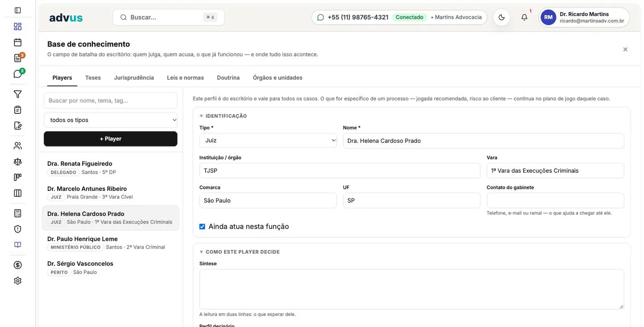Open the settings gear icon
This screenshot has height=327, width=644.
pyautogui.click(x=17, y=280)
